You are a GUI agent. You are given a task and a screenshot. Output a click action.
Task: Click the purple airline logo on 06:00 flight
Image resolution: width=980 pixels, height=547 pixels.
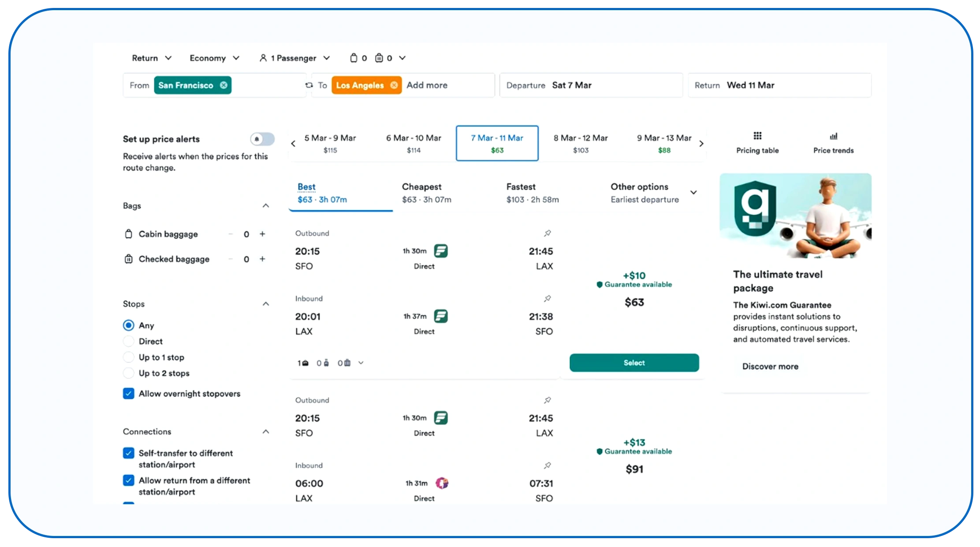[442, 483]
